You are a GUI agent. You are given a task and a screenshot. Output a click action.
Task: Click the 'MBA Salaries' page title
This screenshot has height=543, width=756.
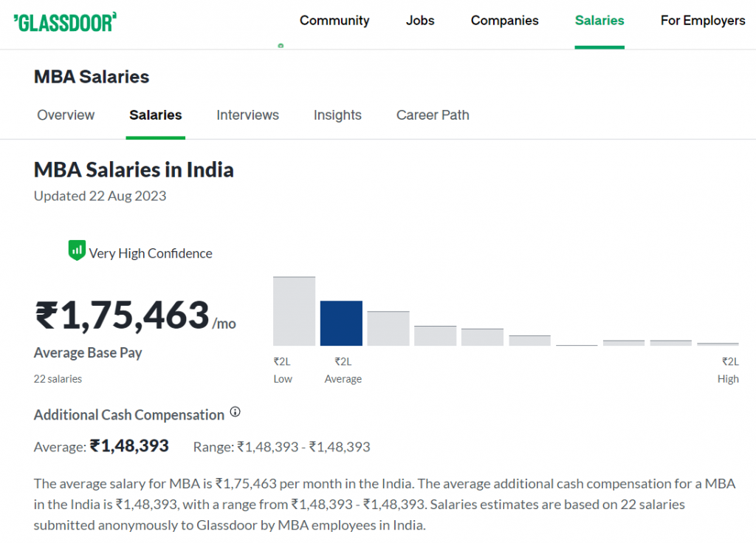click(92, 77)
